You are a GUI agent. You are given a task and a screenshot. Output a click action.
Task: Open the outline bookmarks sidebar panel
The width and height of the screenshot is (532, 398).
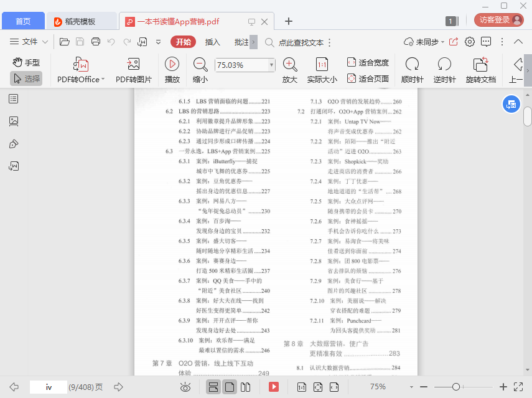[x=14, y=99]
